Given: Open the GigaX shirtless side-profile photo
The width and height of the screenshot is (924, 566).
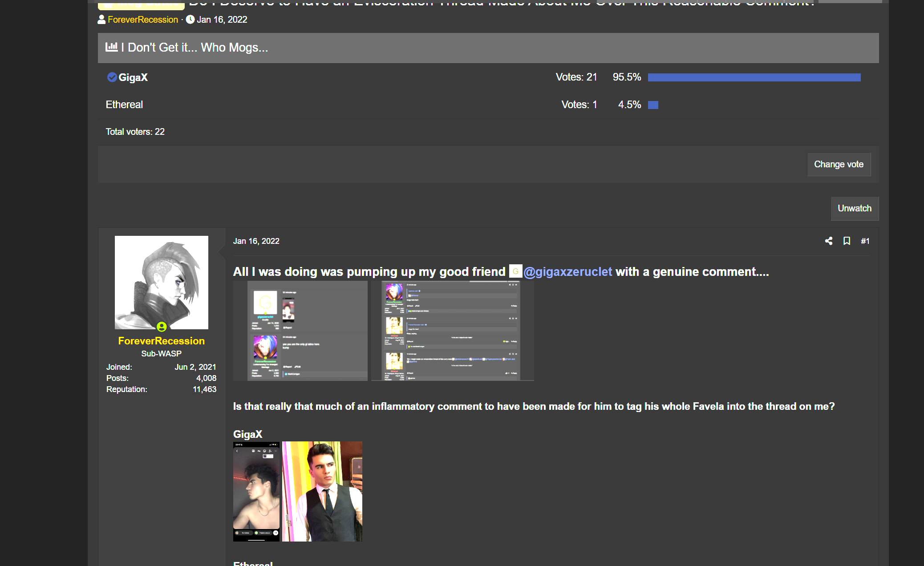Looking at the screenshot, I should (x=256, y=491).
